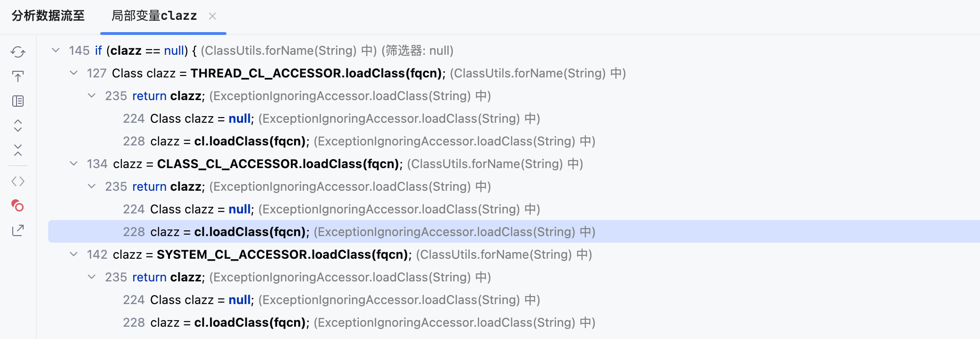The height and width of the screenshot is (339, 980).
Task: Switch to the 局部变量clazz tab
Action: pyautogui.click(x=154, y=16)
